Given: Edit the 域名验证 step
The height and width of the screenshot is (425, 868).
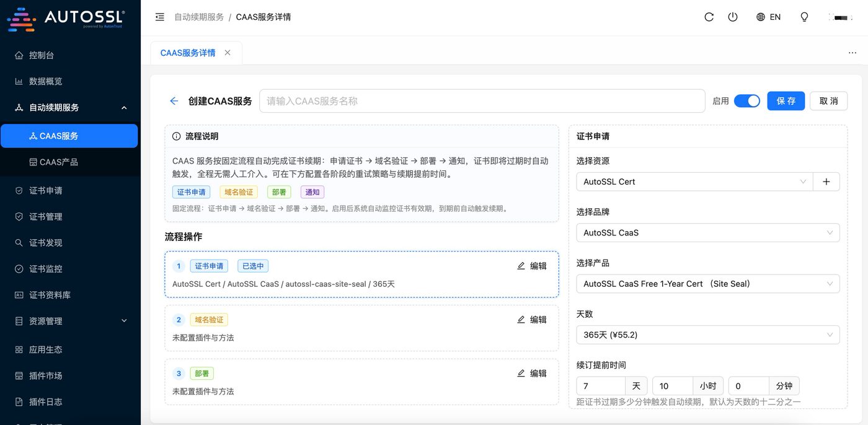Looking at the screenshot, I should point(532,320).
